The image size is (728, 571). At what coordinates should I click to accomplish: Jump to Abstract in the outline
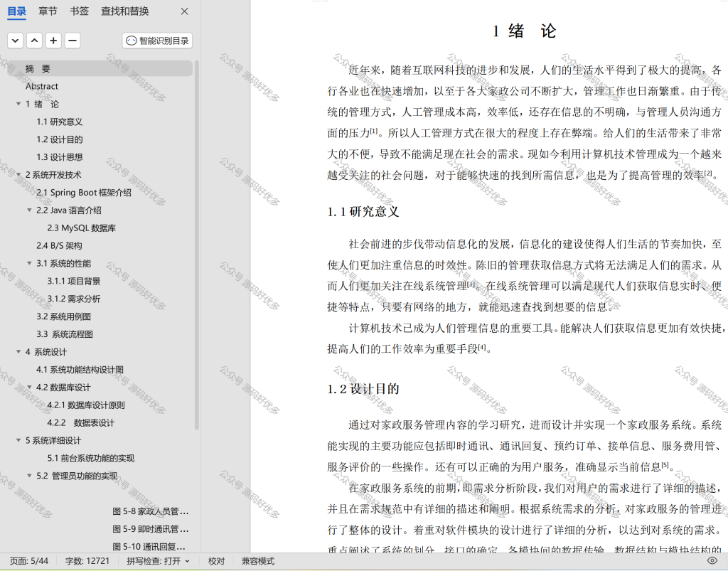42,86
